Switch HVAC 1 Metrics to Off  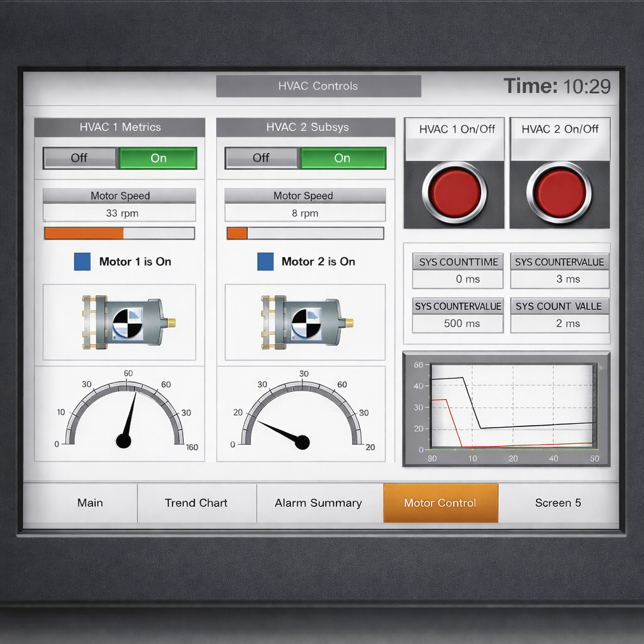point(80,158)
